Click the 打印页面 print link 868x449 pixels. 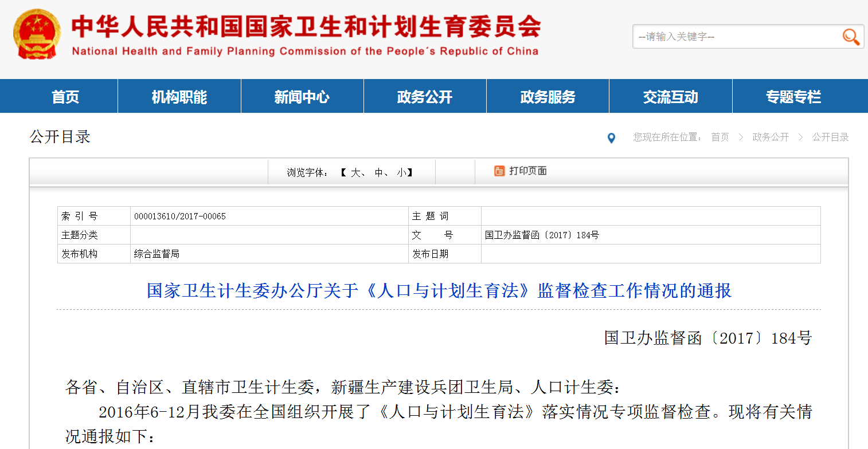point(528,171)
